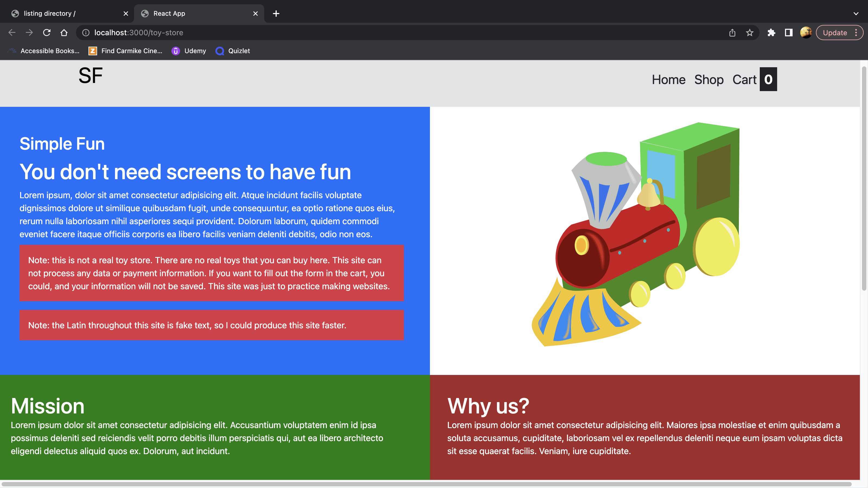Viewport: 868px width, 488px height.
Task: Click the bookmark star icon
Action: (x=750, y=33)
